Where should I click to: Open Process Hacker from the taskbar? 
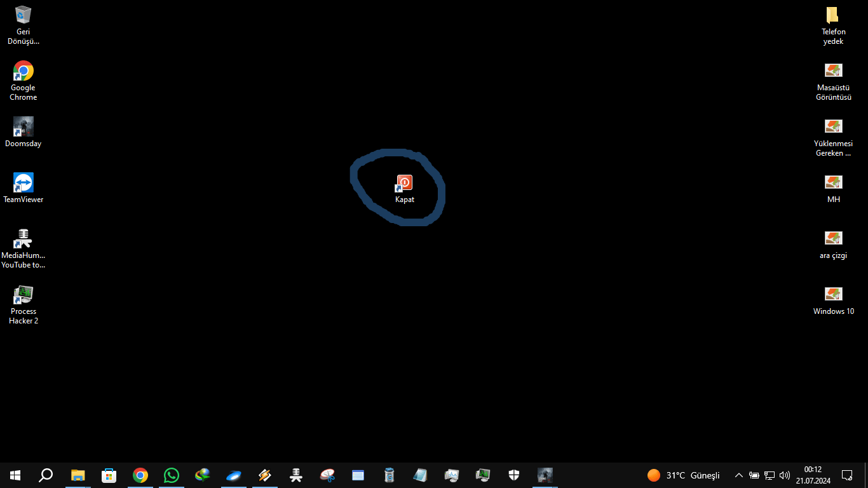(x=482, y=475)
